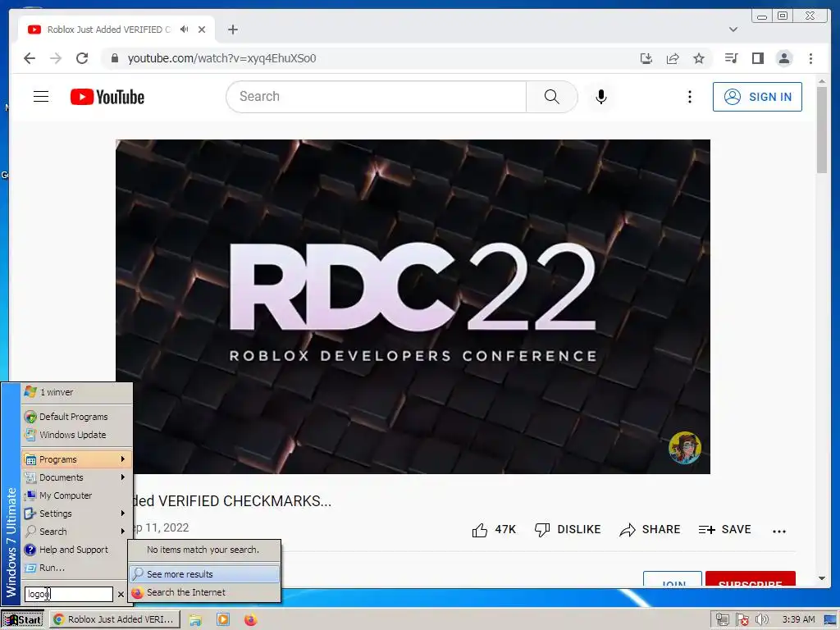Click the network tray icon
This screenshot has width=840, height=630.
pyautogui.click(x=722, y=620)
